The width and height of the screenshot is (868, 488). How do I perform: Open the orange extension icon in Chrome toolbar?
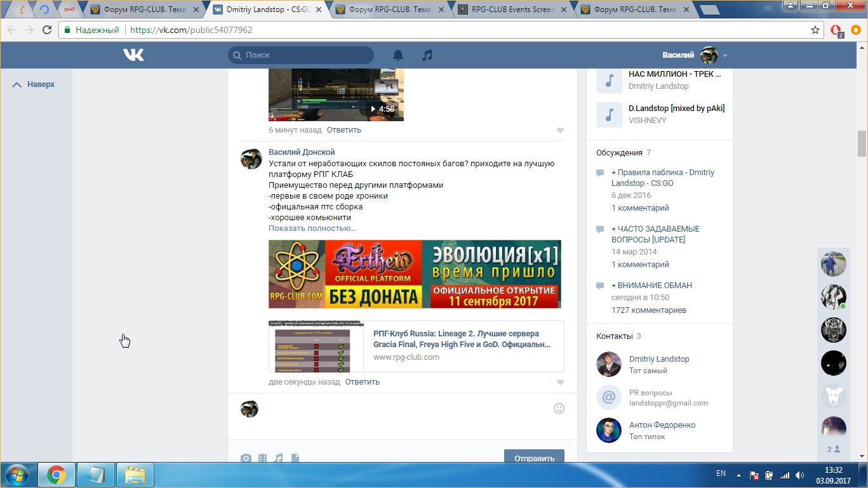tap(855, 30)
